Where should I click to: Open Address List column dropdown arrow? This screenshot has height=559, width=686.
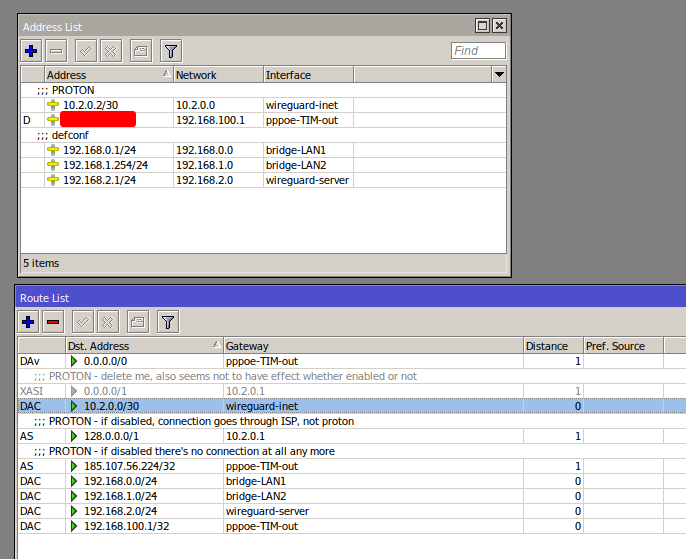point(499,75)
